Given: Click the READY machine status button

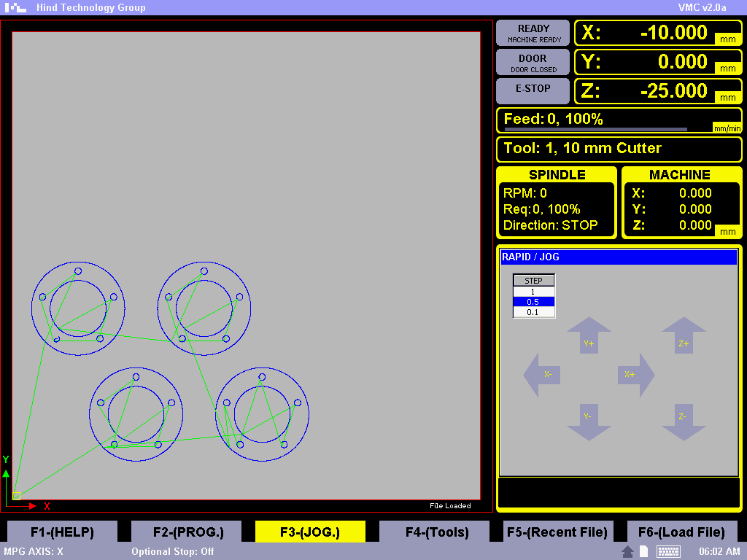Looking at the screenshot, I should (533, 34).
